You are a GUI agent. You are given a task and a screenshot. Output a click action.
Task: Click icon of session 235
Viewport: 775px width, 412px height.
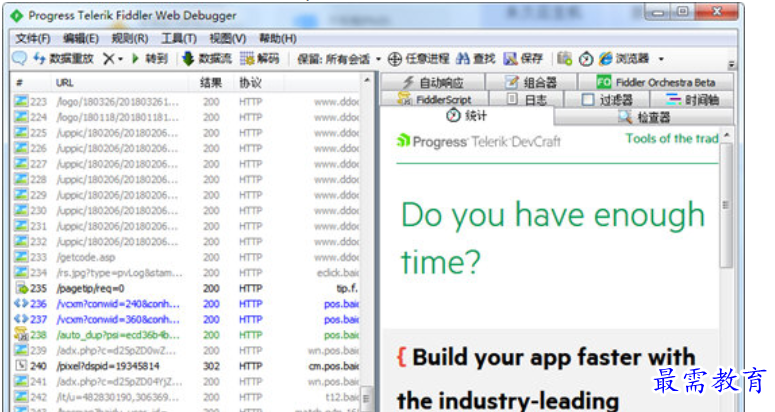[x=21, y=288]
